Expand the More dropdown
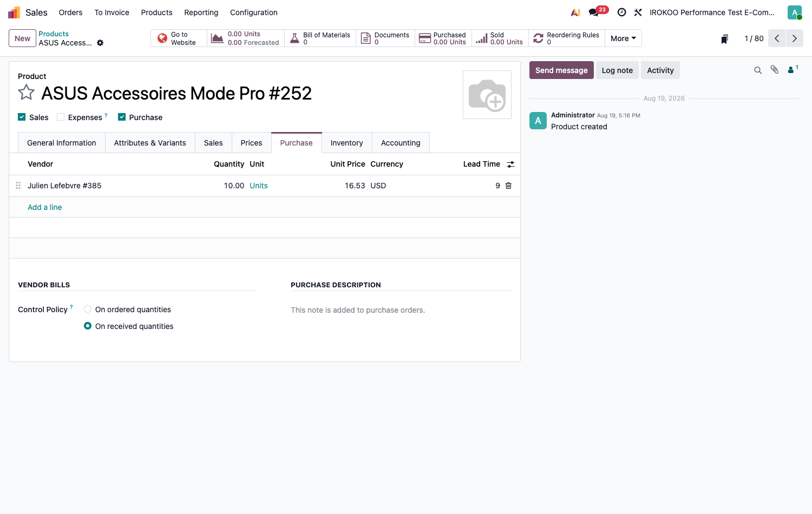Viewport: 812px width, 514px height. click(x=623, y=38)
